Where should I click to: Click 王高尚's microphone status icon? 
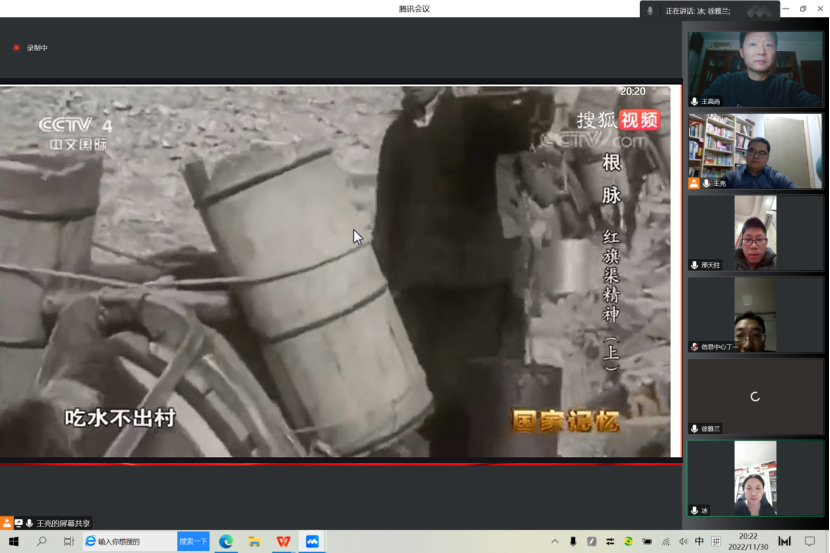694,102
